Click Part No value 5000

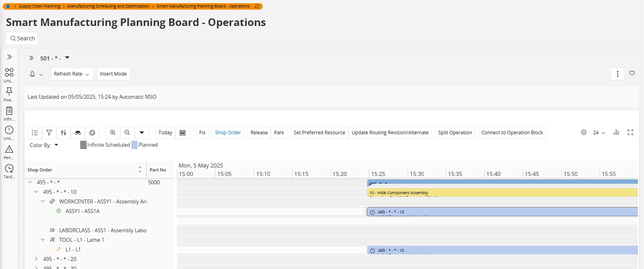tap(154, 182)
